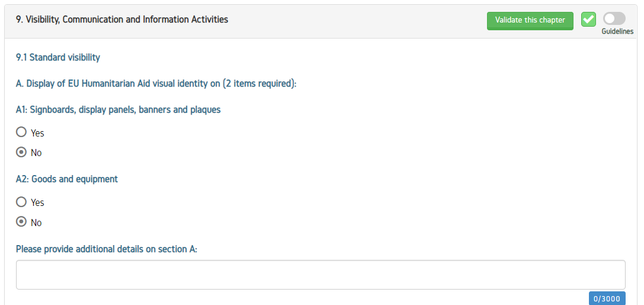
Task: Click the A2 Goods and equipment label
Action: coord(67,179)
